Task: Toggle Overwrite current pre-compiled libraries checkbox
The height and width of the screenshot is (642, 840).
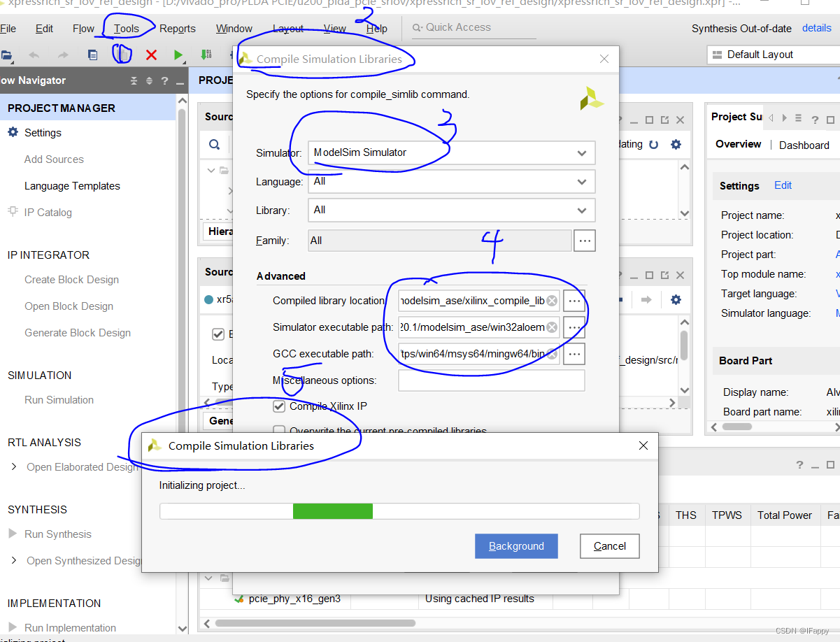Action: pyautogui.click(x=279, y=431)
